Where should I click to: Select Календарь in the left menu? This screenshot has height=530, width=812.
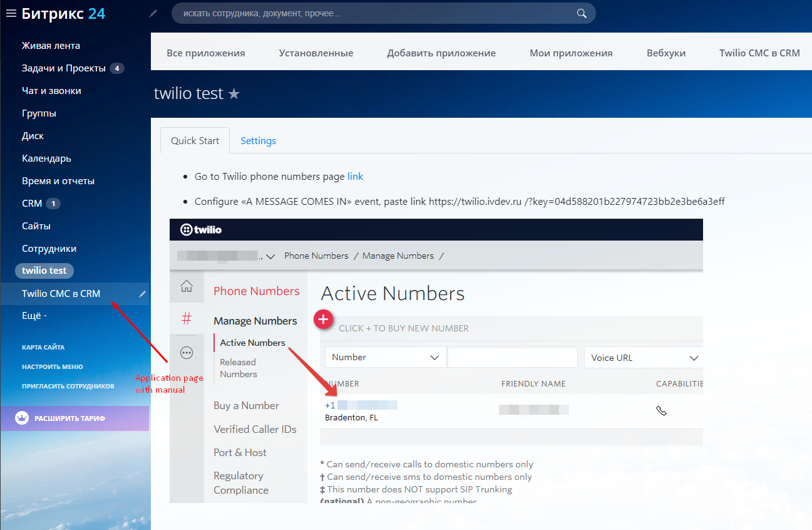point(46,158)
